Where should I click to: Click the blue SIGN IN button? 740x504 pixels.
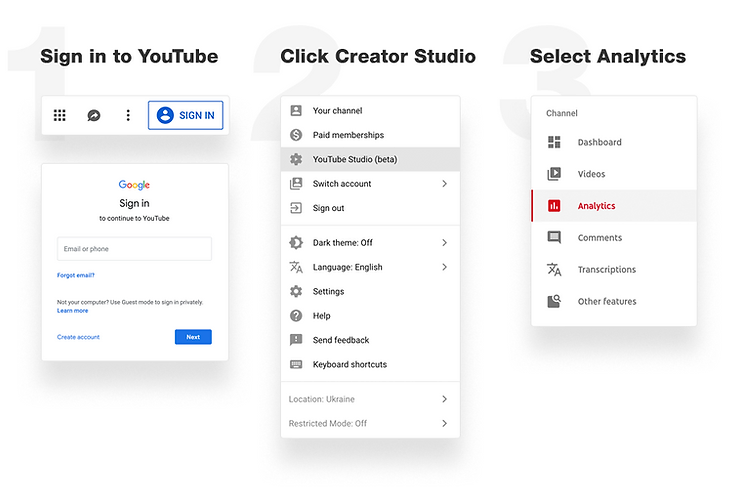pos(185,115)
